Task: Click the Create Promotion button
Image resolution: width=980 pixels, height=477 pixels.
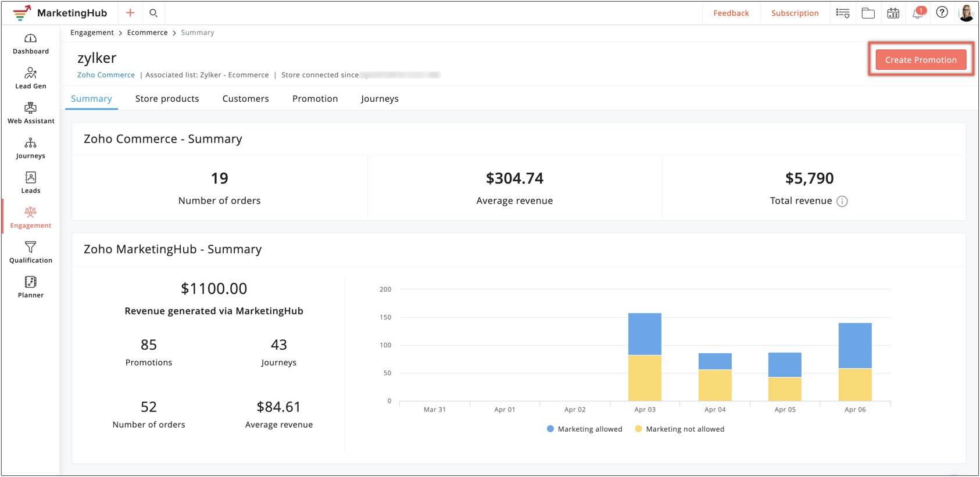Action: [921, 60]
